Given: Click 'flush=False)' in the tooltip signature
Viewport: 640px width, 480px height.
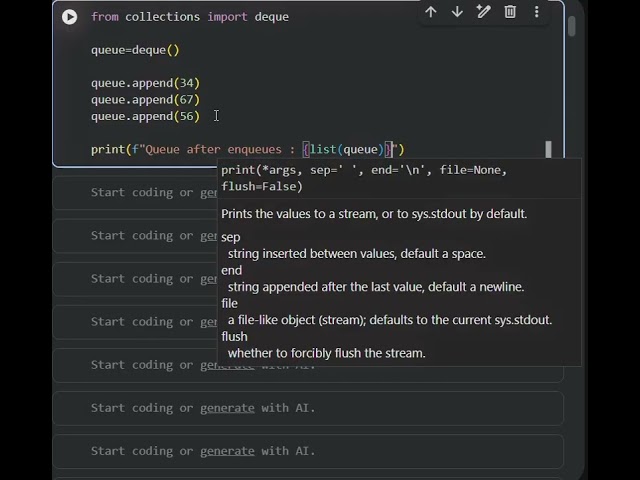Looking at the screenshot, I should click(262, 187).
